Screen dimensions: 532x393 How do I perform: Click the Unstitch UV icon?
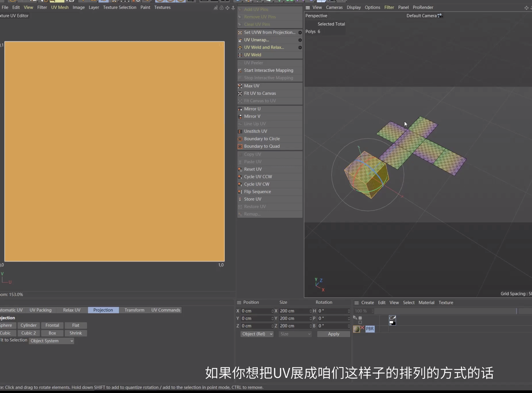tap(240, 131)
